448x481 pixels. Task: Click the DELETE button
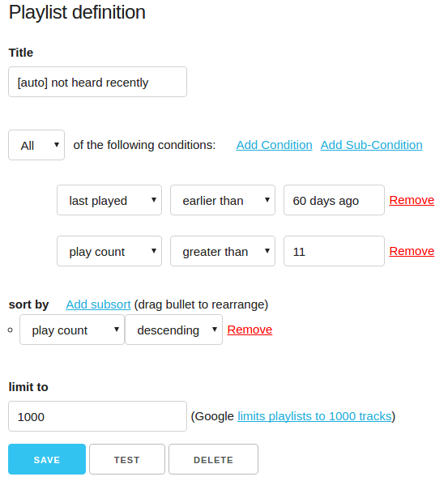[x=213, y=459]
